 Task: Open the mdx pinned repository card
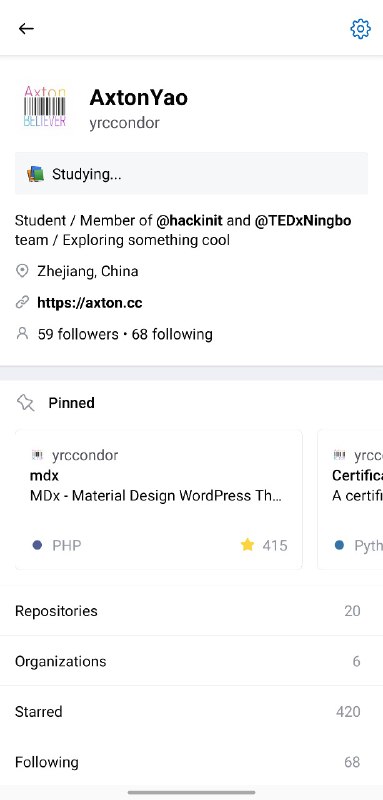tap(159, 499)
